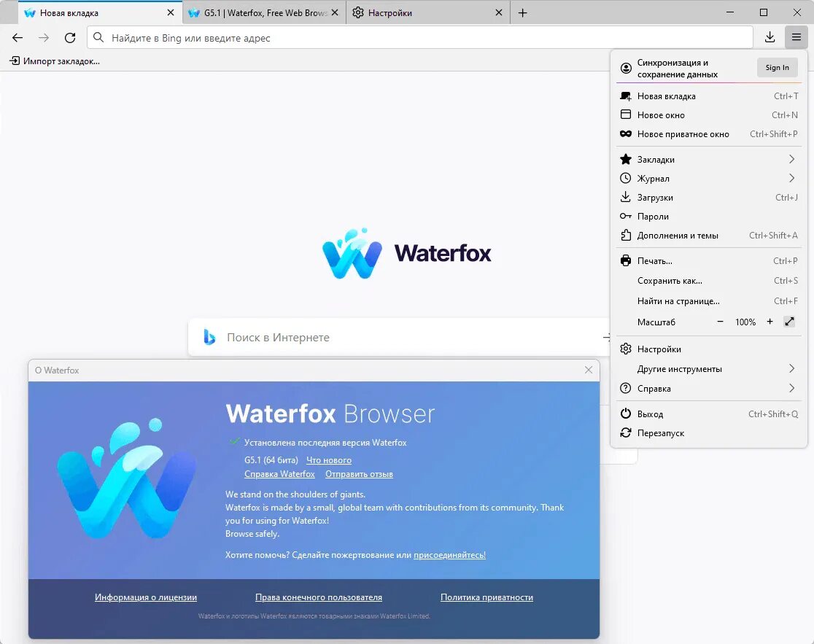Open the downloads toolbar button
This screenshot has width=814, height=644.
[770, 37]
